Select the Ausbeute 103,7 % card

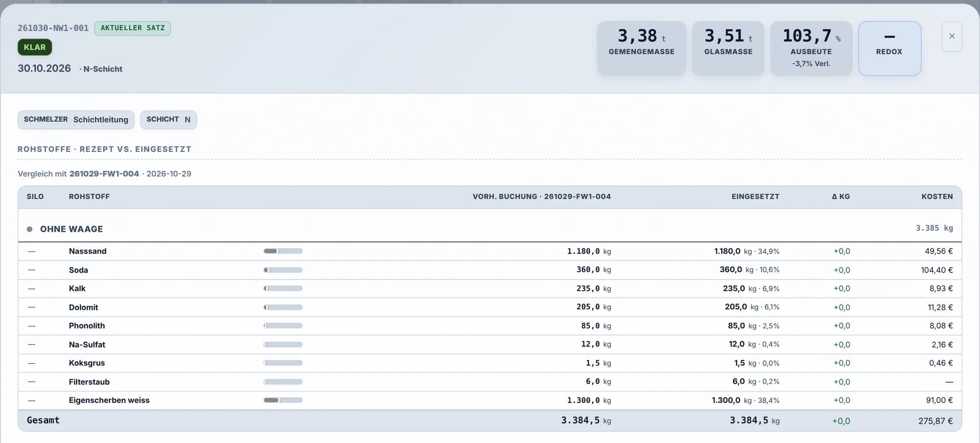[811, 48]
